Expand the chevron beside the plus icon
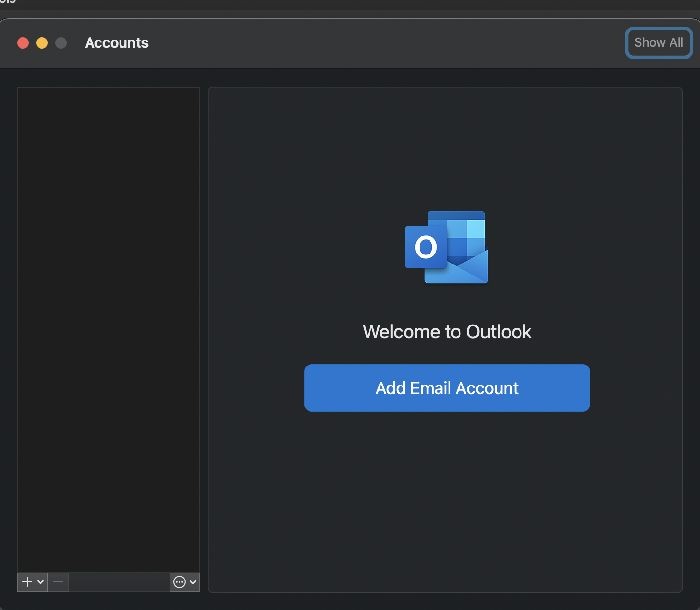Viewport: 700px width, 610px height. point(40,582)
